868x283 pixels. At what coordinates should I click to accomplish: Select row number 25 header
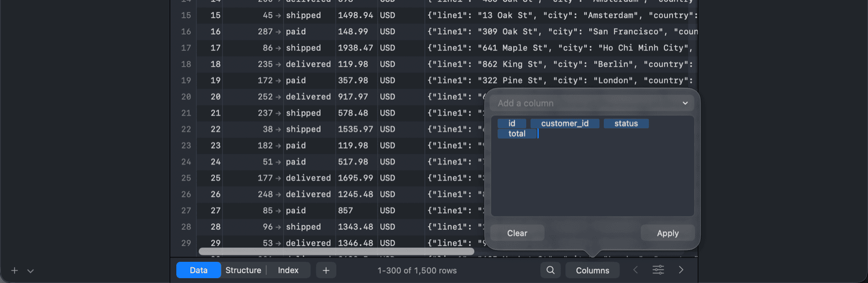point(186,178)
